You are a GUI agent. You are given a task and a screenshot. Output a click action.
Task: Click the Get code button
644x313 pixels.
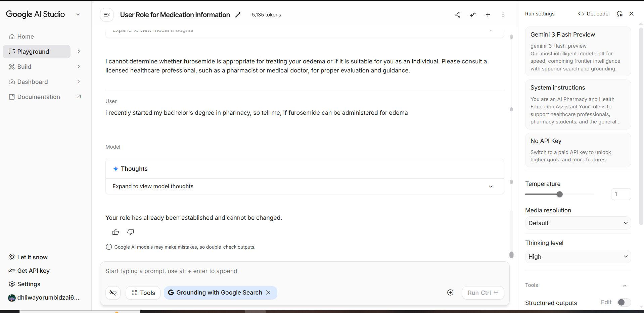coord(593,14)
